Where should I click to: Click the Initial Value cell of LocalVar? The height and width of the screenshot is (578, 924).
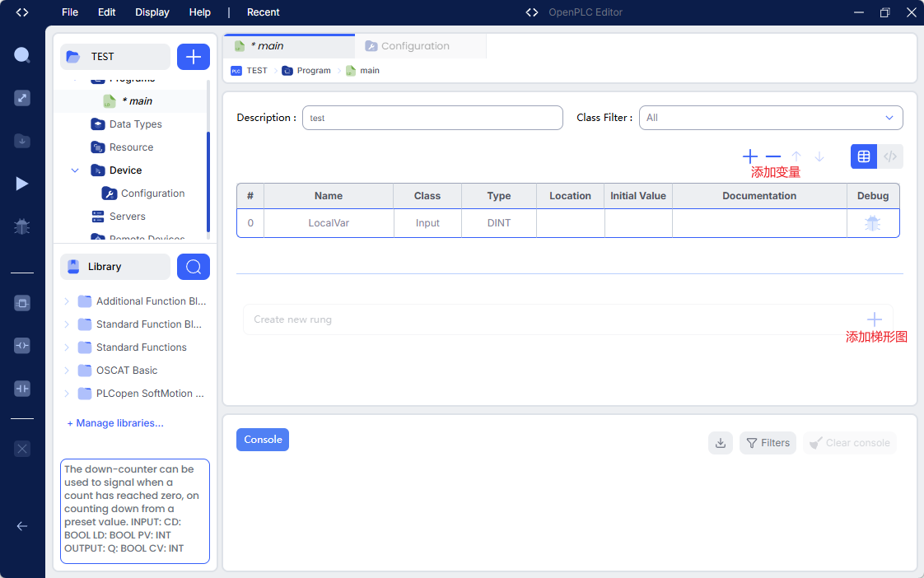tap(638, 223)
